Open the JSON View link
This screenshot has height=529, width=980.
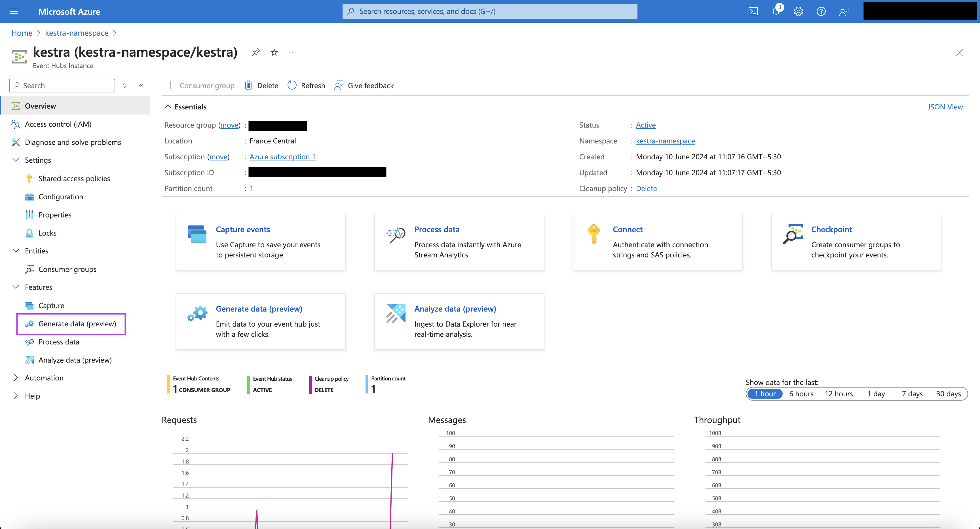[945, 107]
